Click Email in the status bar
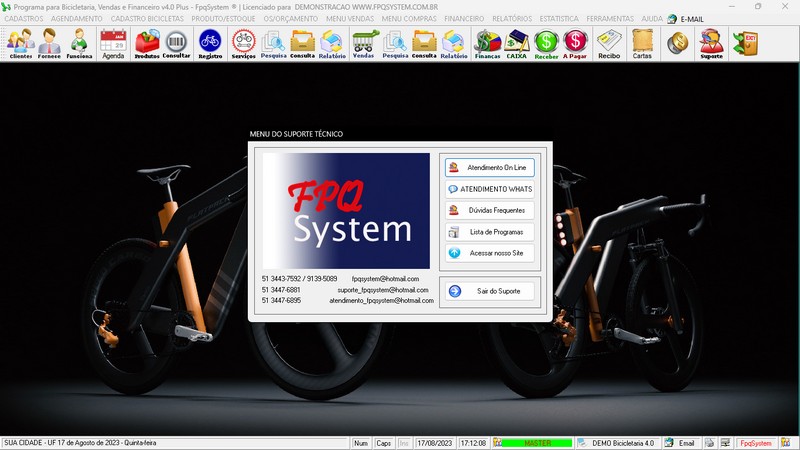Screen dimensions: 800x450 point(680,443)
